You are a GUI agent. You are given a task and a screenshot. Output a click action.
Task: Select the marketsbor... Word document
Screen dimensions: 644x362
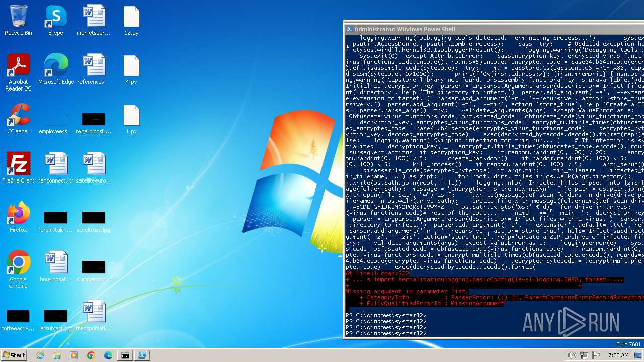tap(94, 21)
